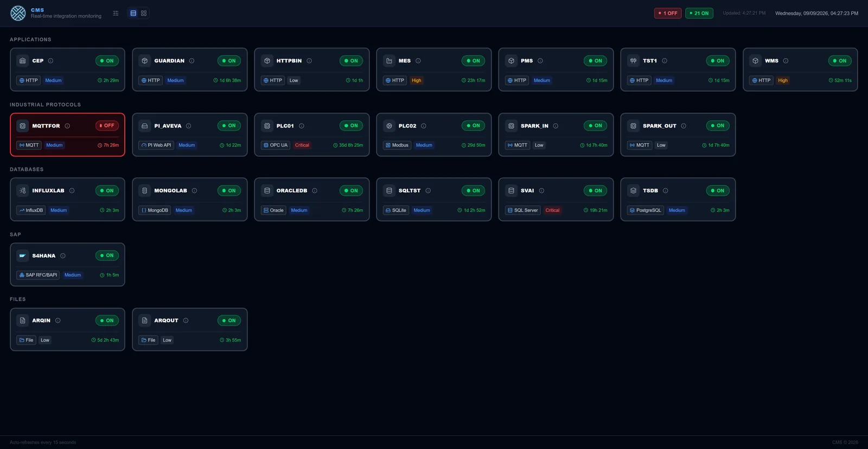Switch to the list view layout
This screenshot has height=449, width=868.
click(133, 13)
